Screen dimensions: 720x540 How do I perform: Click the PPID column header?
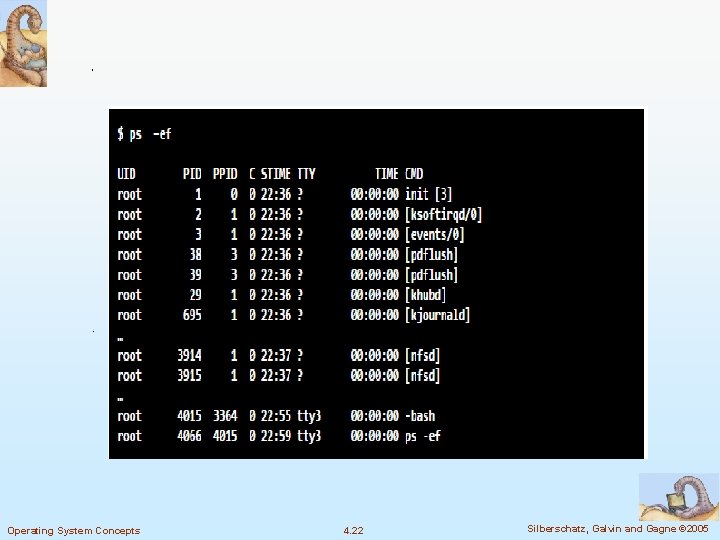(x=225, y=174)
